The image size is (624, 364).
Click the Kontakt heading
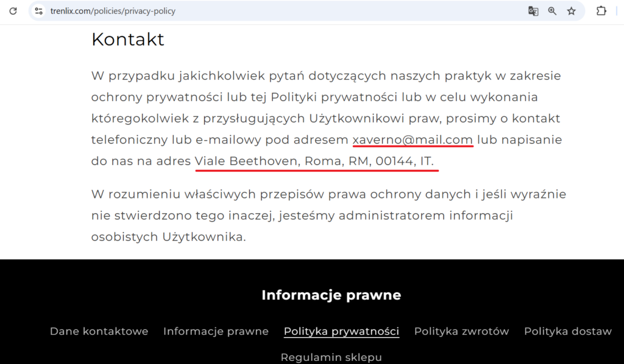pos(128,40)
